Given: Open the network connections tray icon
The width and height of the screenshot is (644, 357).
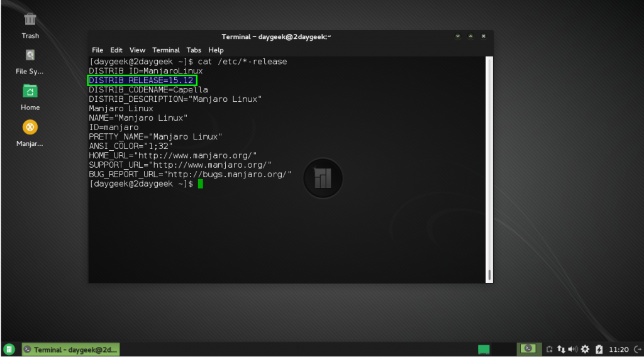Looking at the screenshot, I should pyautogui.click(x=561, y=349).
